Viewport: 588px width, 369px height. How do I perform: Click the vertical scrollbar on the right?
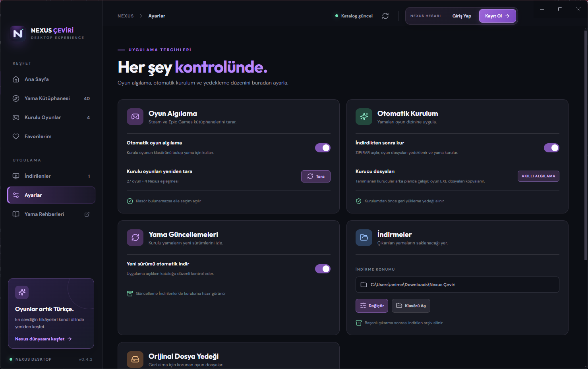tap(586, 145)
